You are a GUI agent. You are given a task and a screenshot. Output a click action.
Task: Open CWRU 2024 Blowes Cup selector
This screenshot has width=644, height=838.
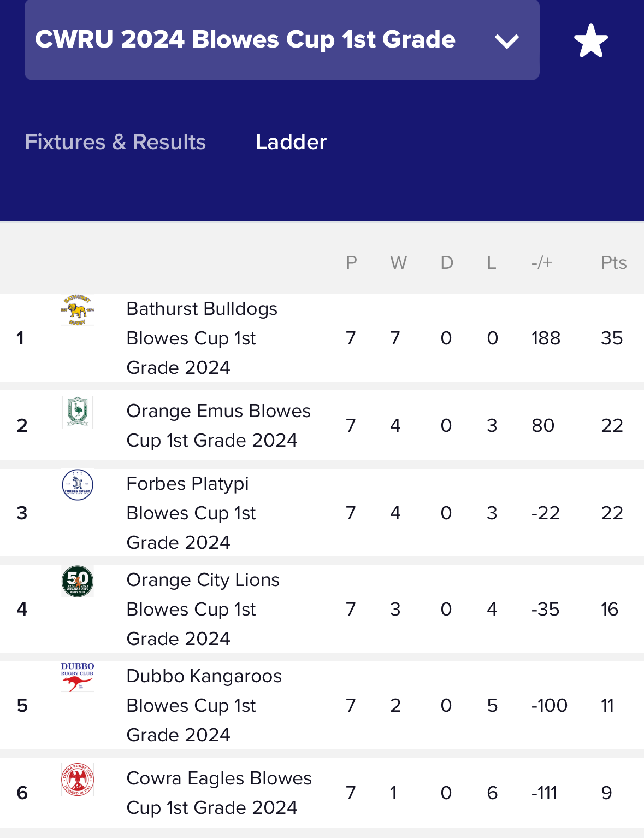coord(282,40)
